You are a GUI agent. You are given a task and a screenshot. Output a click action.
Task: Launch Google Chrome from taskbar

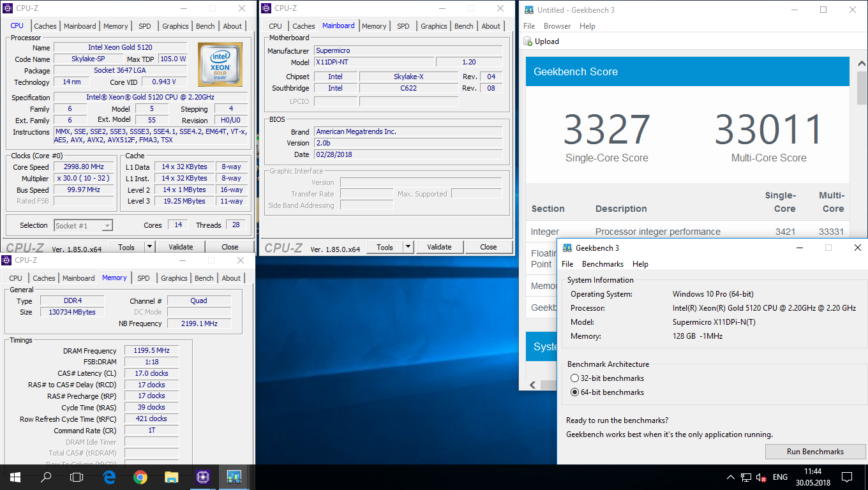140,477
